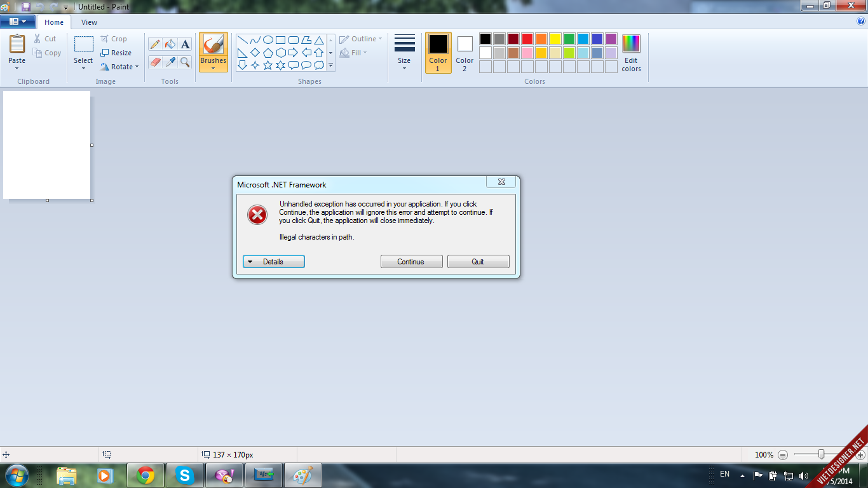This screenshot has height=488, width=868.
Task: Choose the Heart-free cloud callout shape
Action: point(318,65)
